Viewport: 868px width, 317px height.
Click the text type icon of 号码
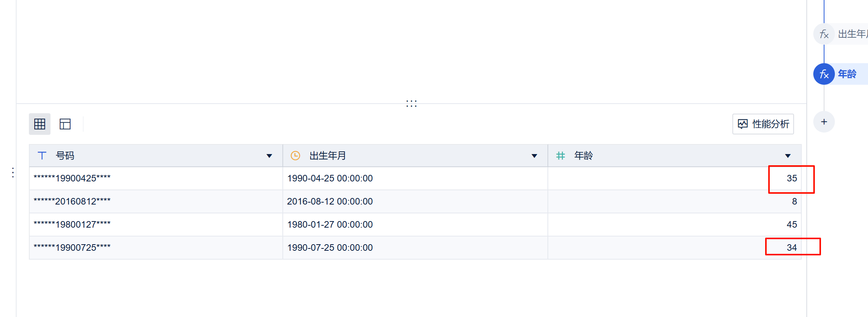(x=42, y=156)
